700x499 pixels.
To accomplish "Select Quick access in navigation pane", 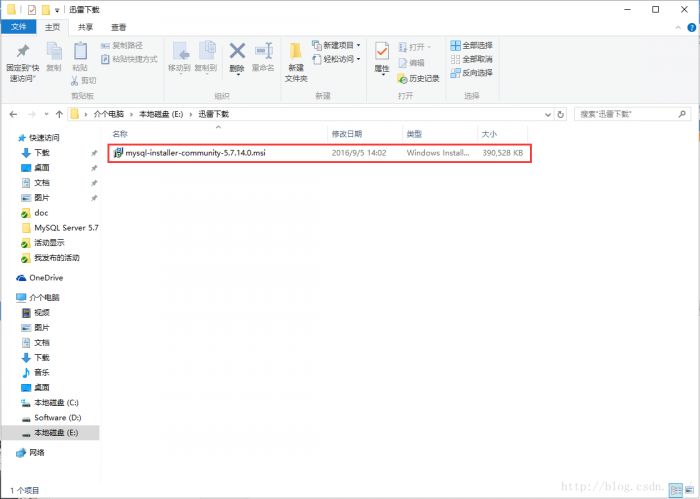I will [44, 138].
